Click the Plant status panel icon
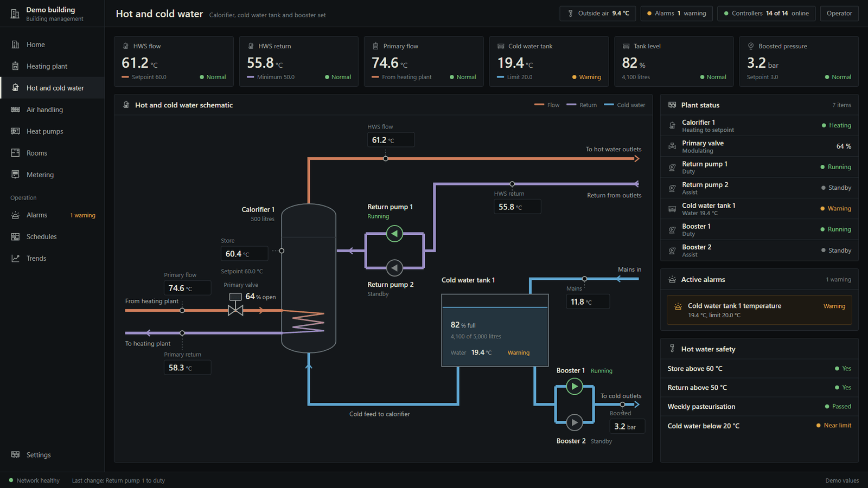Image resolution: width=868 pixels, height=488 pixels. pos(672,105)
